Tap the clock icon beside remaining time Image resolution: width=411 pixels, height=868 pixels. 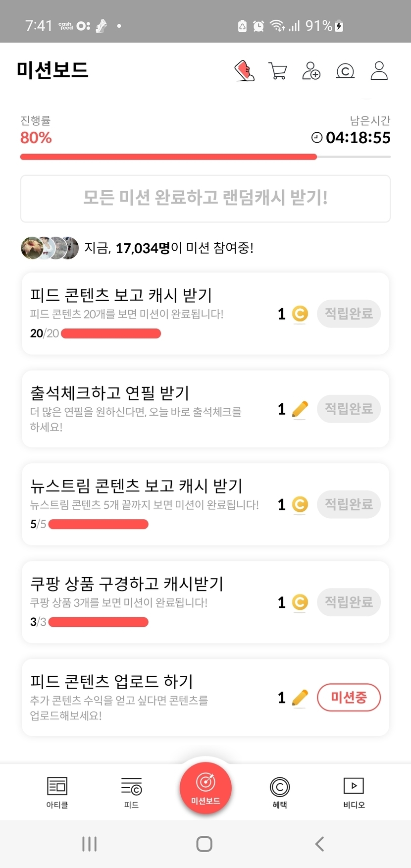coord(316,138)
